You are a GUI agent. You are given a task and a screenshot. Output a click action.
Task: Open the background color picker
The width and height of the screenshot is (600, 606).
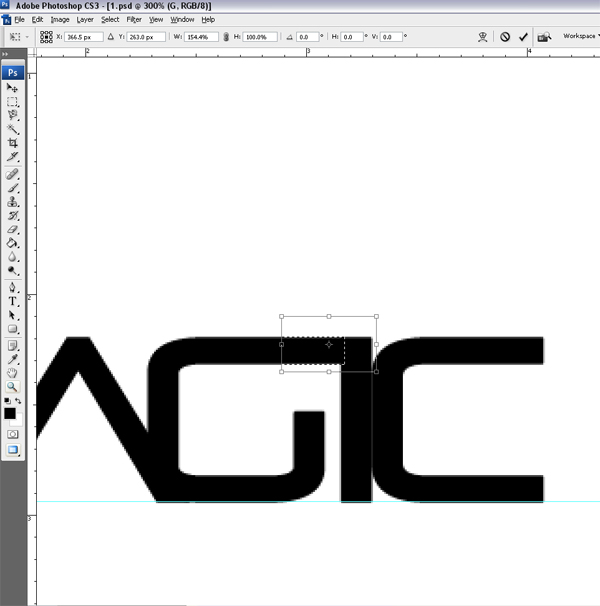pyautogui.click(x=18, y=422)
